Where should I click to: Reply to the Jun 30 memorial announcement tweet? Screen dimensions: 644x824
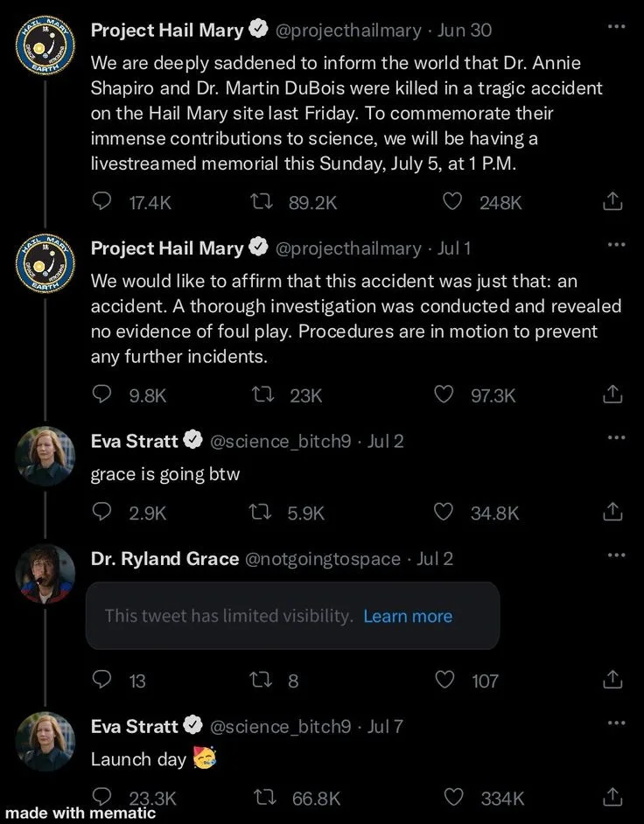[102, 202]
